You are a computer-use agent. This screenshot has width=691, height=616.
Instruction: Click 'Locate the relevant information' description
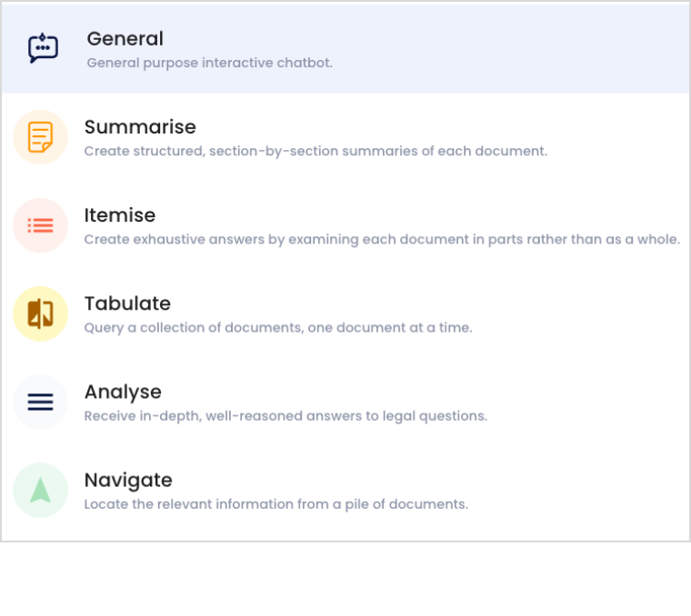[x=275, y=504]
